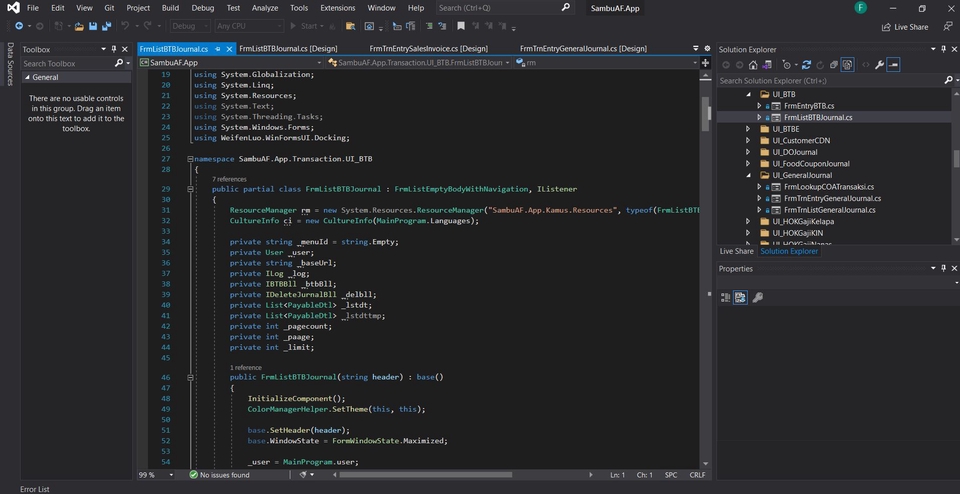Expand the UI_CustomerCDN folder node
The width and height of the screenshot is (960, 494).
coord(748,141)
